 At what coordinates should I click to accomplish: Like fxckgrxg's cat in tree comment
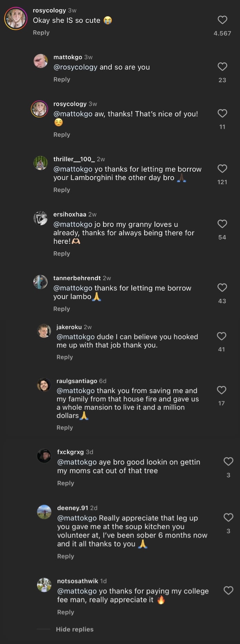tap(228, 461)
